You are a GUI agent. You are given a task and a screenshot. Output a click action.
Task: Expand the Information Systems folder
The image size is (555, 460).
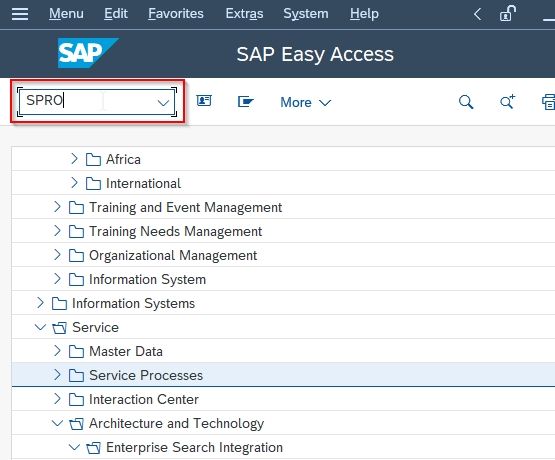[40, 303]
